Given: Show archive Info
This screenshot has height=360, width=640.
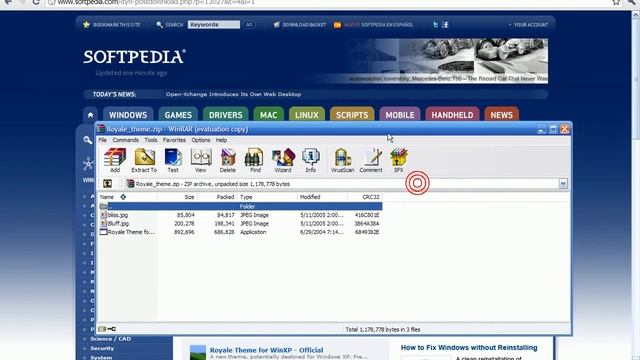Looking at the screenshot, I should 311,160.
